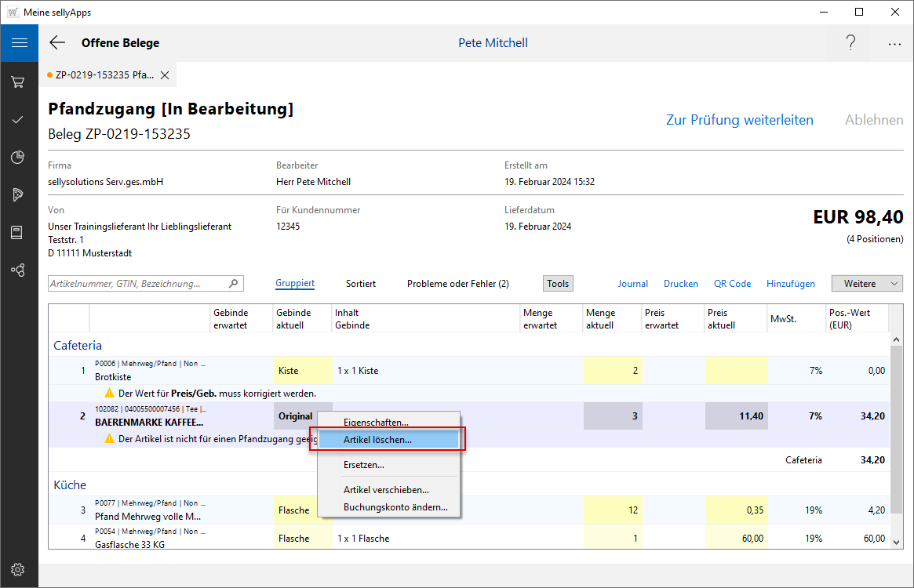Viewport: 914px width, 588px height.
Task: Open the pie chart statistics icon
Action: coord(19,158)
